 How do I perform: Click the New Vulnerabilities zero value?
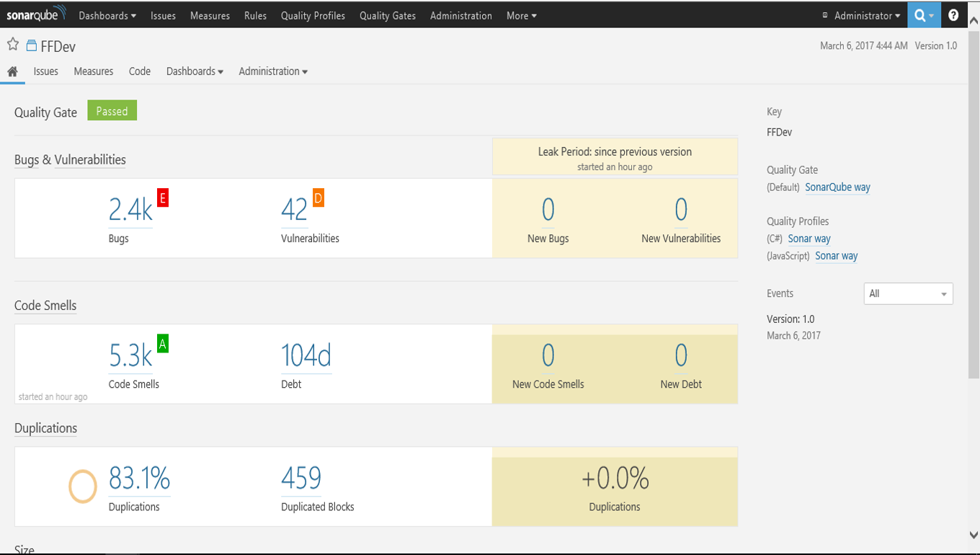(681, 210)
